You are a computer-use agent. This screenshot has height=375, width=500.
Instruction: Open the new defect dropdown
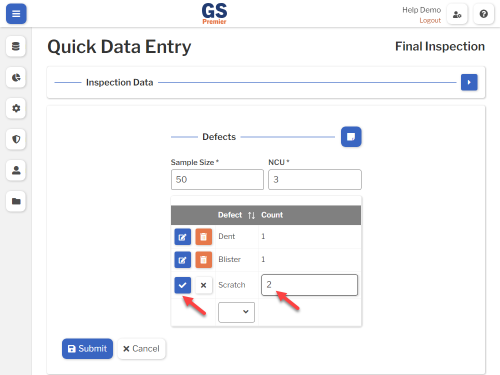click(236, 312)
